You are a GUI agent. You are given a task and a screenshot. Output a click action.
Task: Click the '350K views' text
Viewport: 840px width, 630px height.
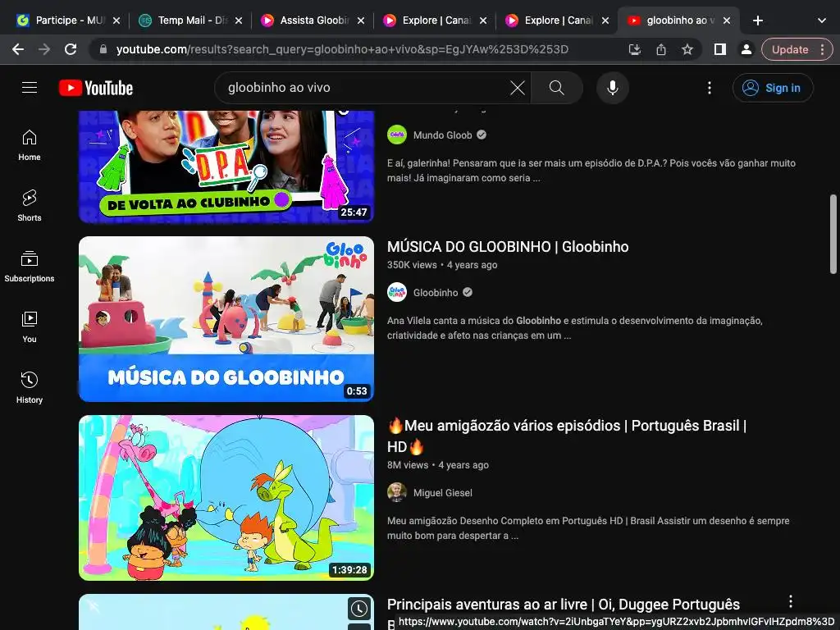412,265
